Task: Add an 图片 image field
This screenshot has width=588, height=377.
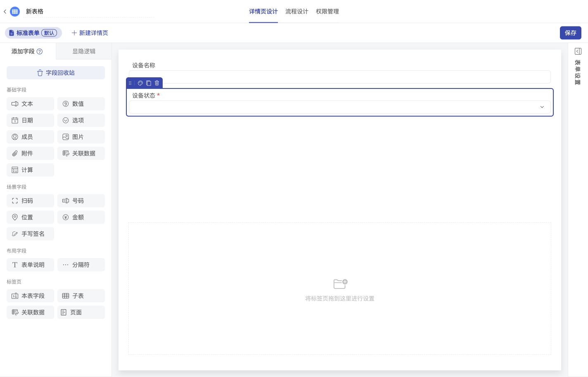Action: 81,137
